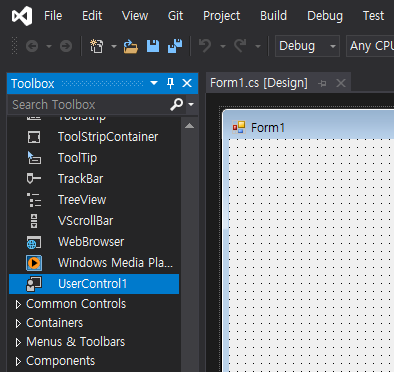Click the Undo toolbar icon
Viewport: 394px width, 372px height.
205,46
